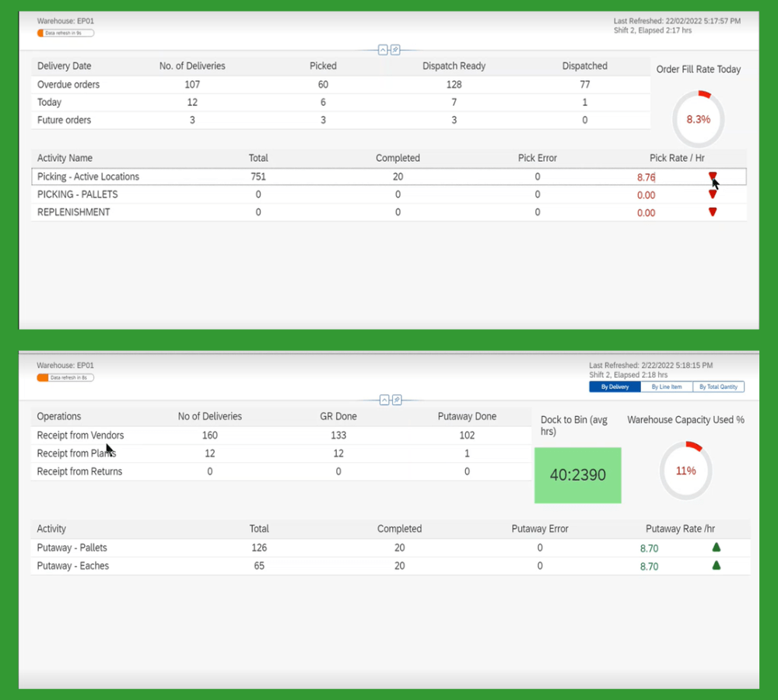Click the Warehouse Capacity 11% donut chart
The width and height of the screenshot is (778, 700).
coord(685,471)
